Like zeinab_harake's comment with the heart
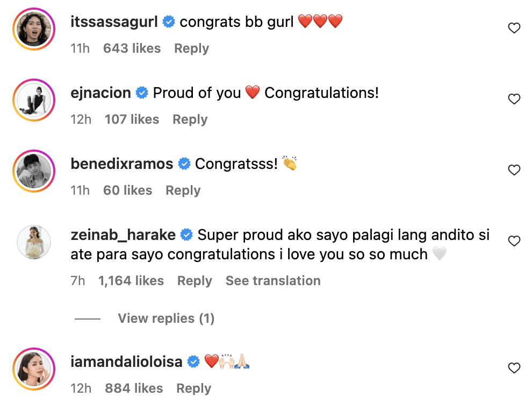The width and height of the screenshot is (532, 411). (x=514, y=241)
